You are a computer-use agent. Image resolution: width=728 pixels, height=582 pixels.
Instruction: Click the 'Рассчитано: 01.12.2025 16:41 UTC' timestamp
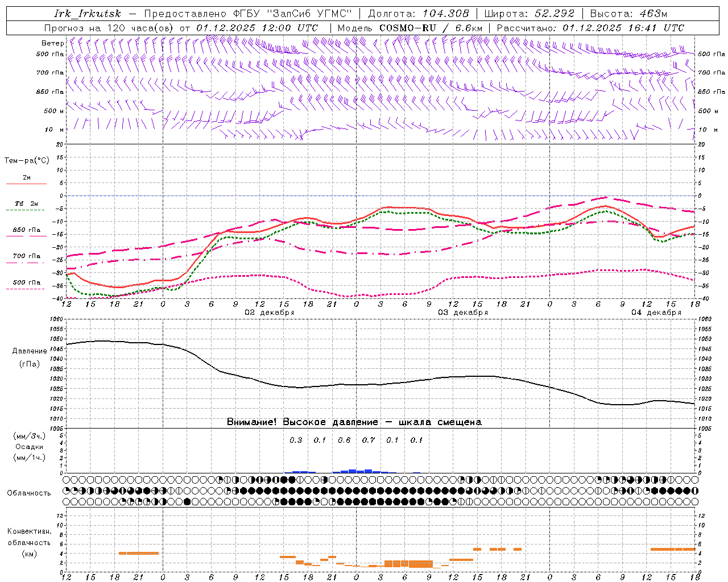click(x=590, y=28)
